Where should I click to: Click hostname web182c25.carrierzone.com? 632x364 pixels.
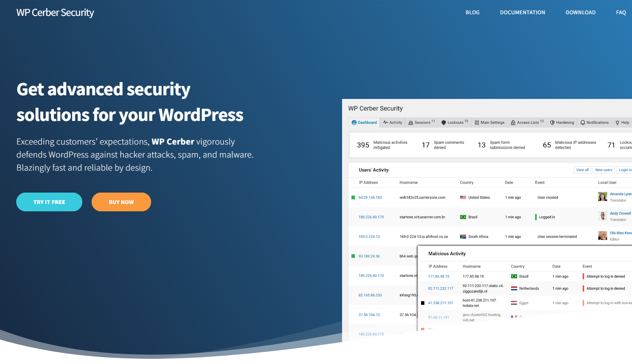[422, 197]
